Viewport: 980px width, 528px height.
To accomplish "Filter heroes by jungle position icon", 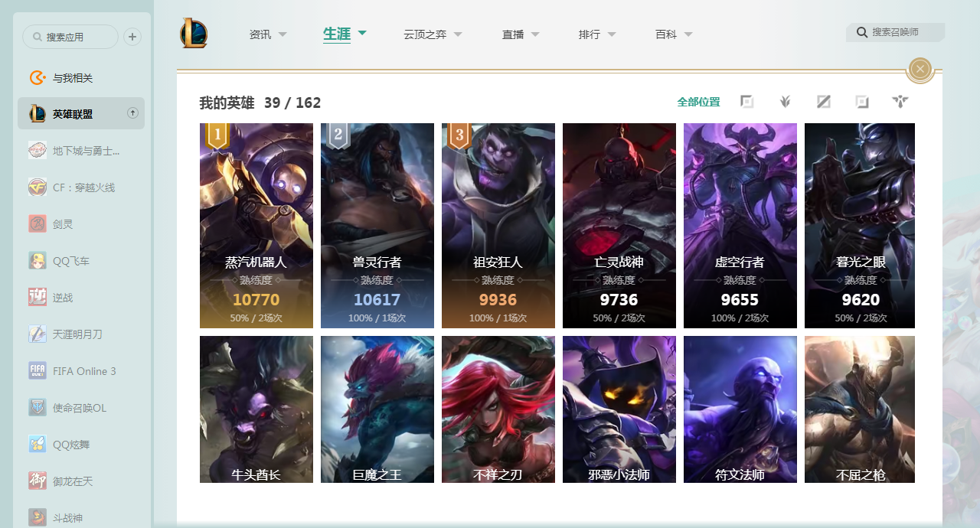I will pyautogui.click(x=785, y=102).
